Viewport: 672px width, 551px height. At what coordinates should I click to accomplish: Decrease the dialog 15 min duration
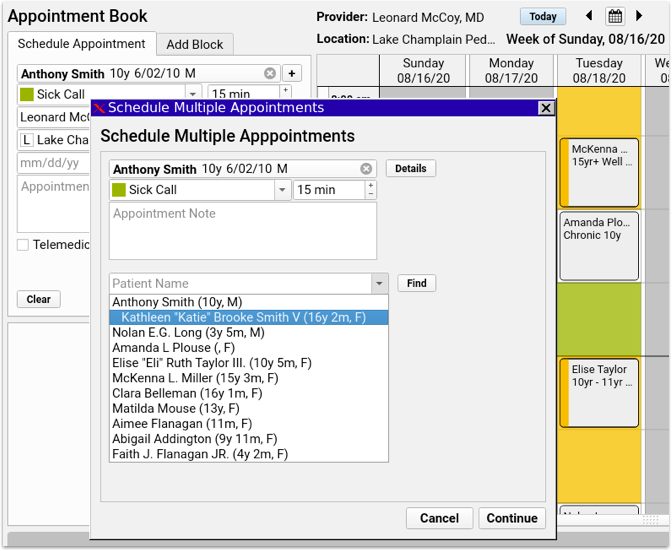(x=371, y=195)
